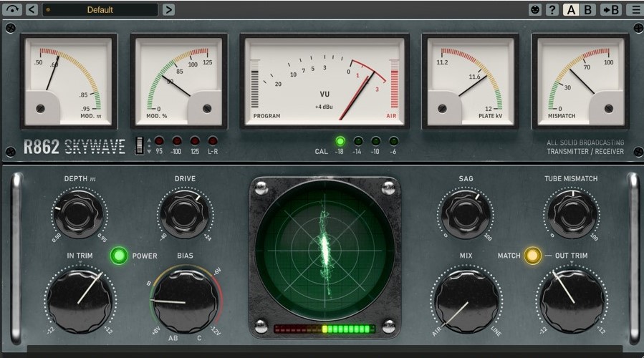The height and width of the screenshot is (358, 644).
Task: Click the DRIVE knob
Action: coord(184,214)
